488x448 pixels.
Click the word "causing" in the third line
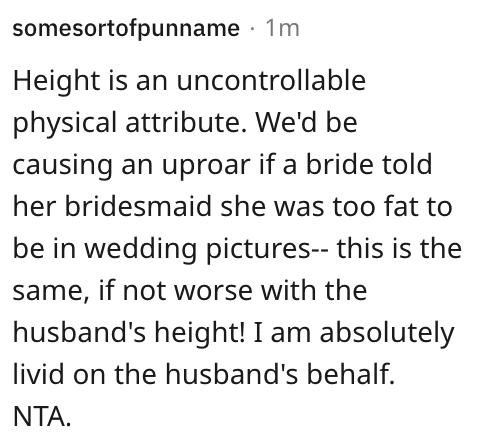pos(63,166)
